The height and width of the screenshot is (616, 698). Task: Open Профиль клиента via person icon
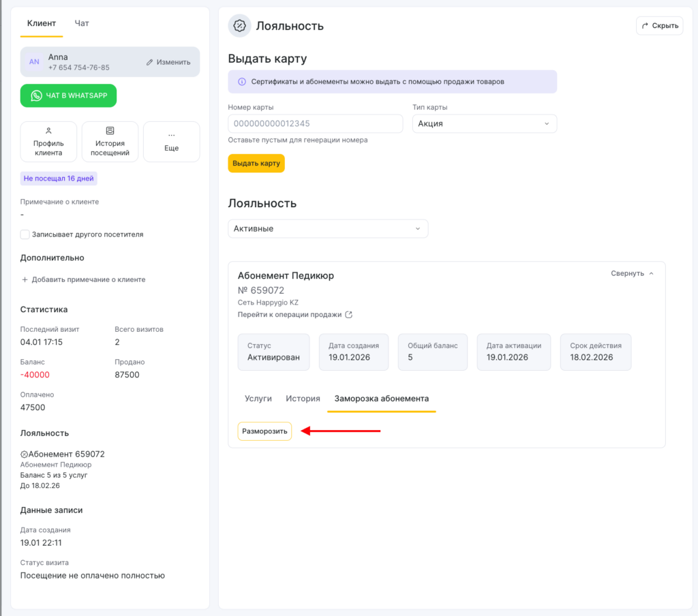click(48, 131)
